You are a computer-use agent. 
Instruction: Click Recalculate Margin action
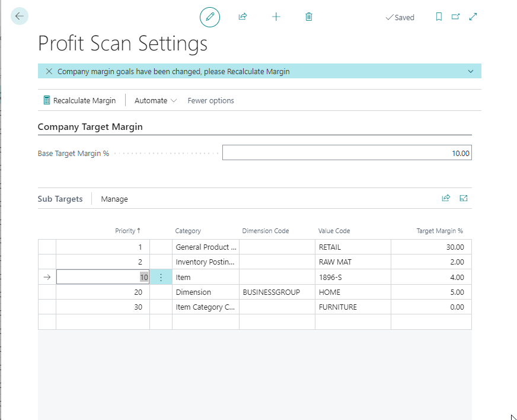[x=79, y=101]
